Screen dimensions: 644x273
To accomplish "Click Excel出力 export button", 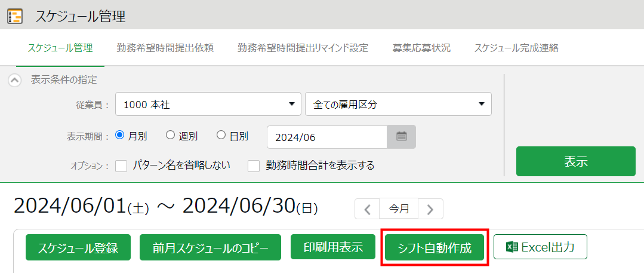I will (x=540, y=247).
